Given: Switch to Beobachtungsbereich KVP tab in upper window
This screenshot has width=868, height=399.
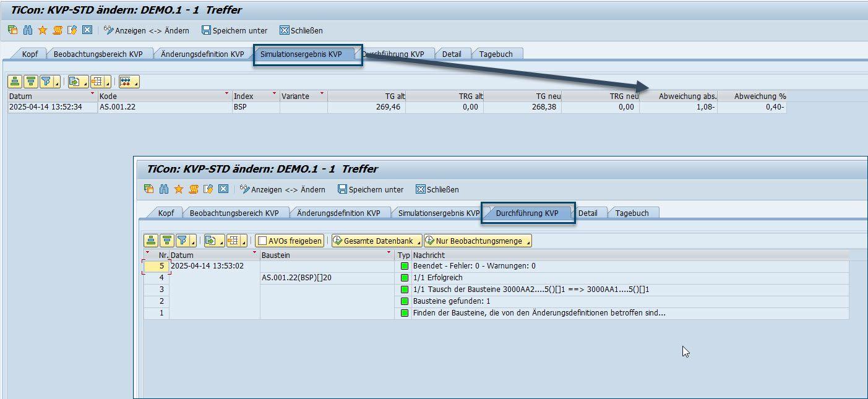Looking at the screenshot, I should (98, 54).
